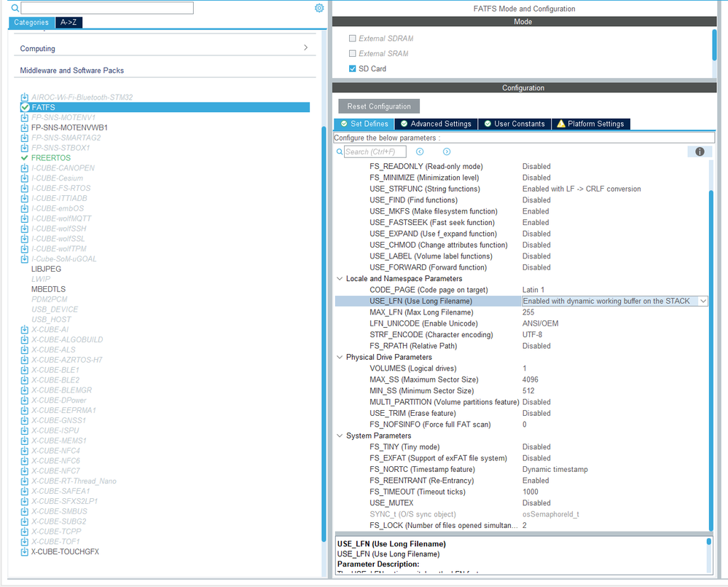This screenshot has width=728, height=587.
Task: Click the parameter Search (Ctrl+F) field
Action: [x=375, y=151]
